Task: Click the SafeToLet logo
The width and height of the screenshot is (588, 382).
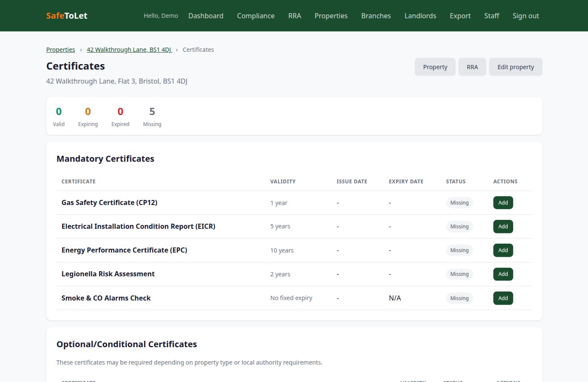Action: tap(67, 16)
